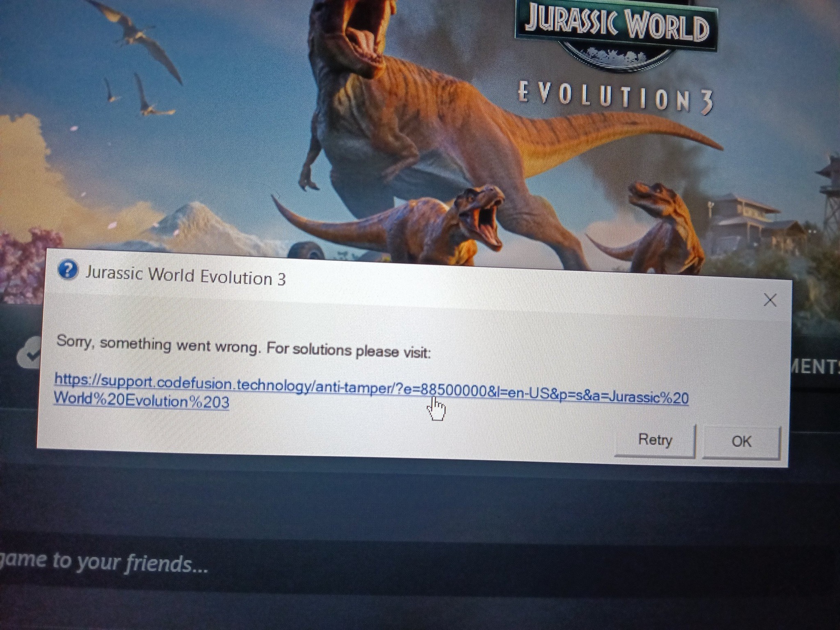Close the Jurassic World Evolution 3 dialog
Screen dimensions: 840x630
click(770, 300)
